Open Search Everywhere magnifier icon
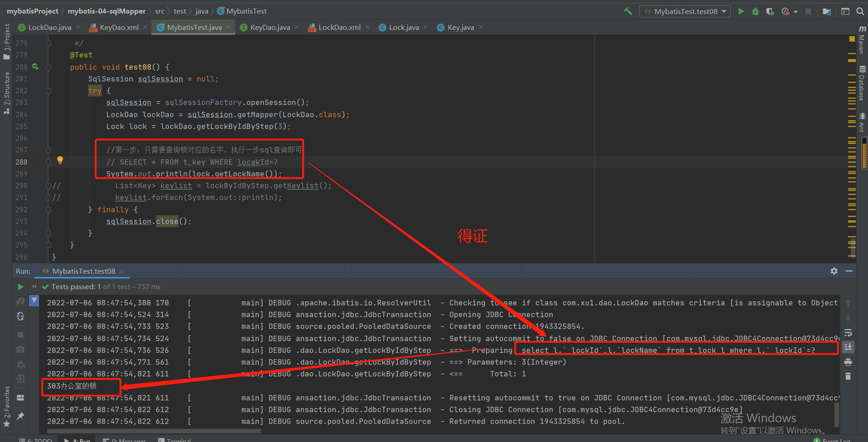This screenshot has height=442, width=868. (860, 11)
